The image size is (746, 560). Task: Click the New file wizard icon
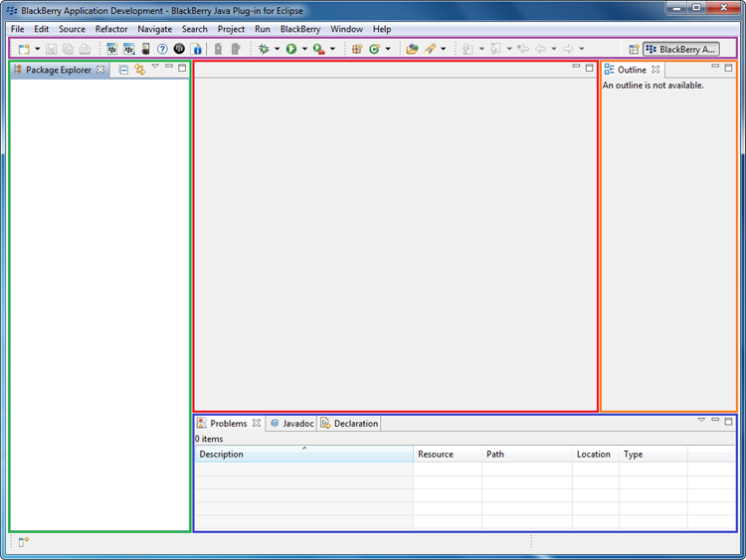pos(24,49)
